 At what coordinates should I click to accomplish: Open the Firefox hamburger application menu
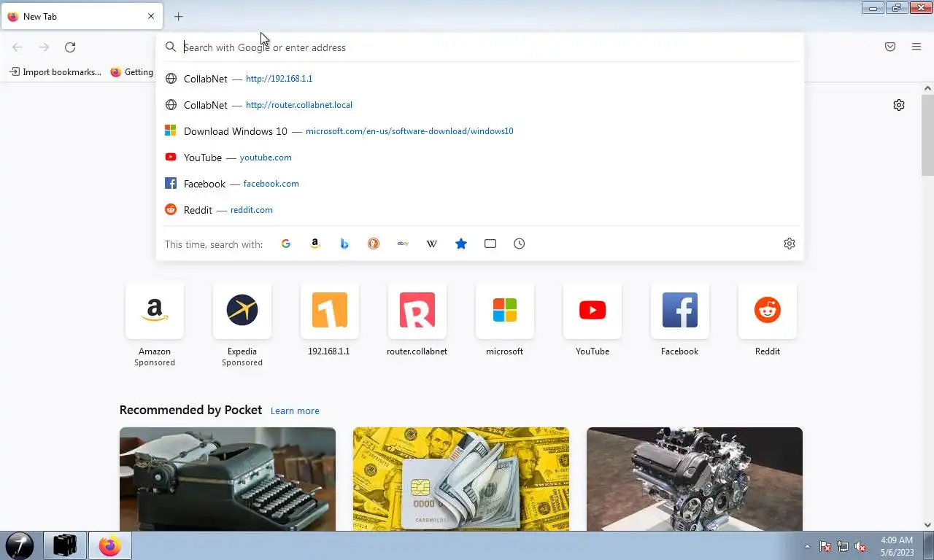(916, 47)
